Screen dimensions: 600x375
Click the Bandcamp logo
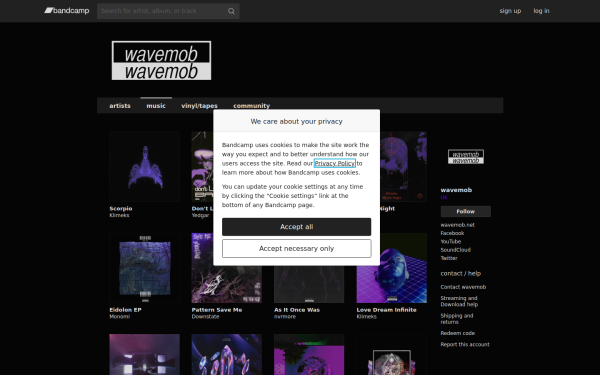(67, 11)
